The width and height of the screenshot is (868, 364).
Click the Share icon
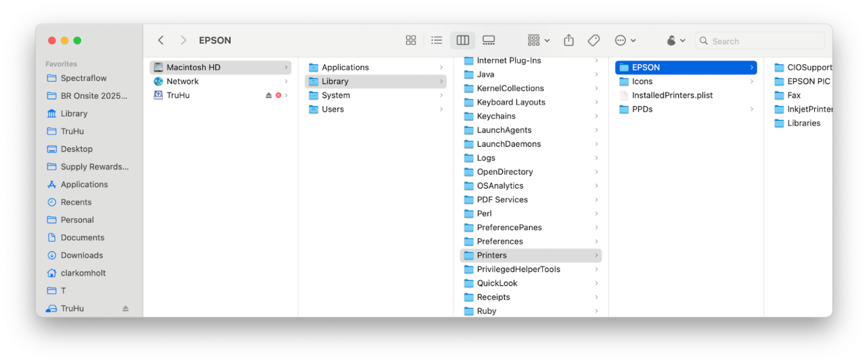[x=568, y=41]
